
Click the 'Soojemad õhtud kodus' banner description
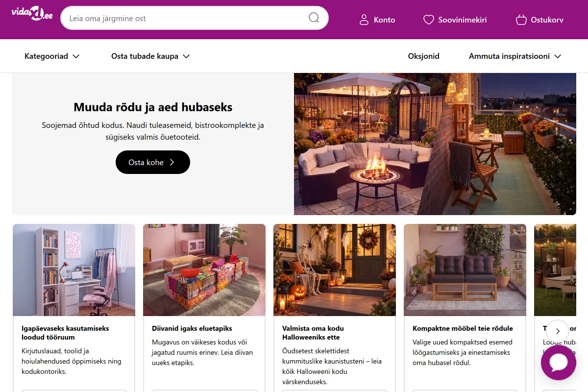153,131
